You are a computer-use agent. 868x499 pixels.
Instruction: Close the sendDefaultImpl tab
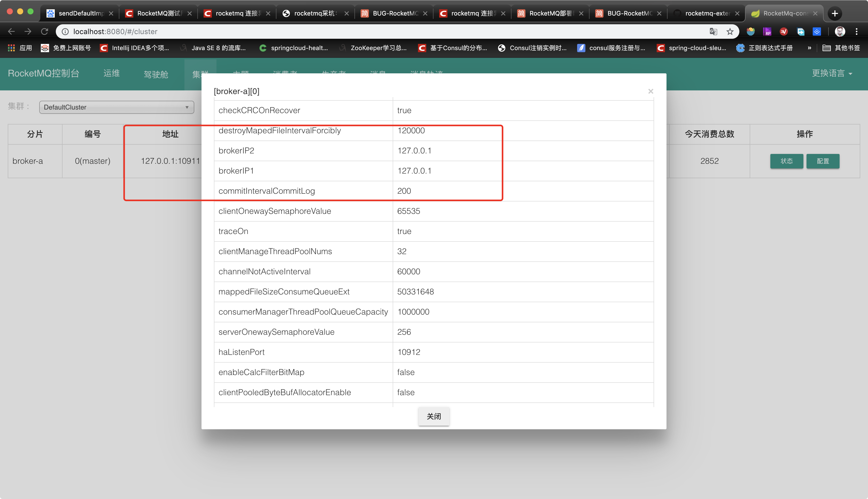coord(111,13)
